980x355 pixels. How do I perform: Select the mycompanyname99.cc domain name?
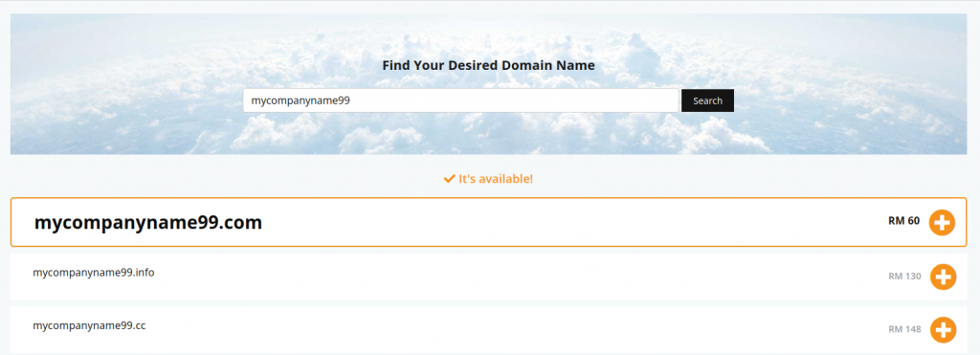pos(89,325)
